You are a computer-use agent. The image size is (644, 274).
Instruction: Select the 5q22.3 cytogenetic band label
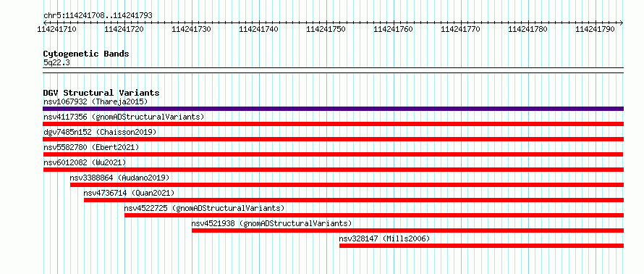point(56,62)
